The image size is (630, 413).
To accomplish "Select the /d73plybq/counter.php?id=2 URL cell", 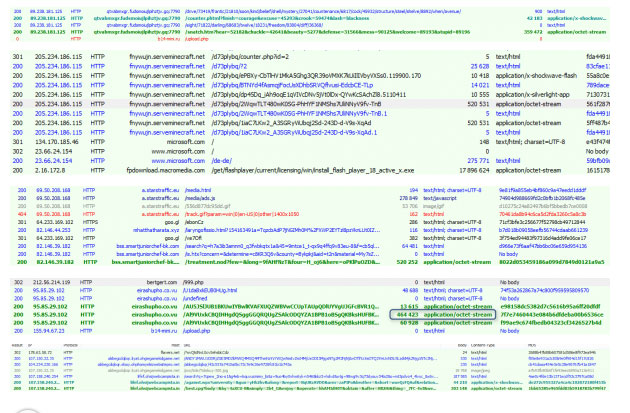I will pyautogui.click(x=250, y=57).
